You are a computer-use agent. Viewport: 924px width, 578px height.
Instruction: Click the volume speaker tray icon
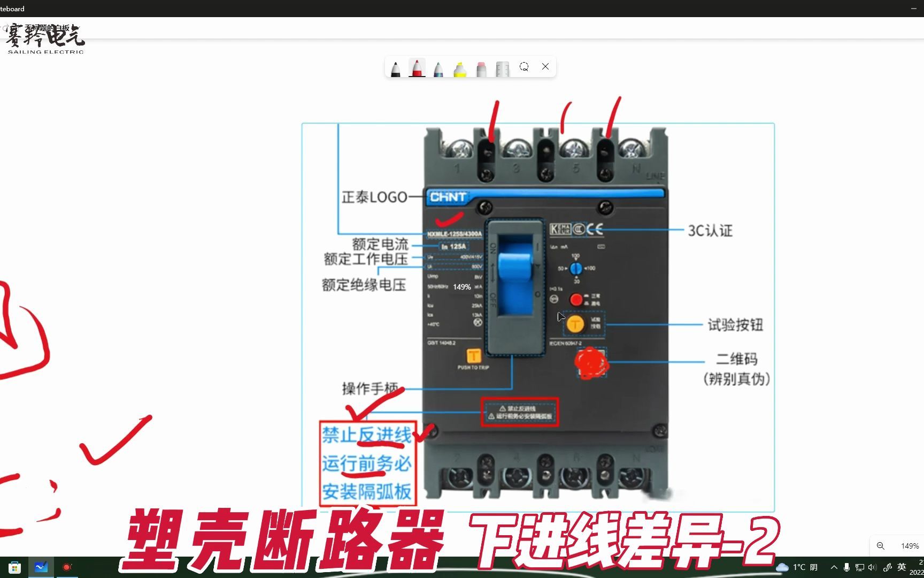coord(872,567)
